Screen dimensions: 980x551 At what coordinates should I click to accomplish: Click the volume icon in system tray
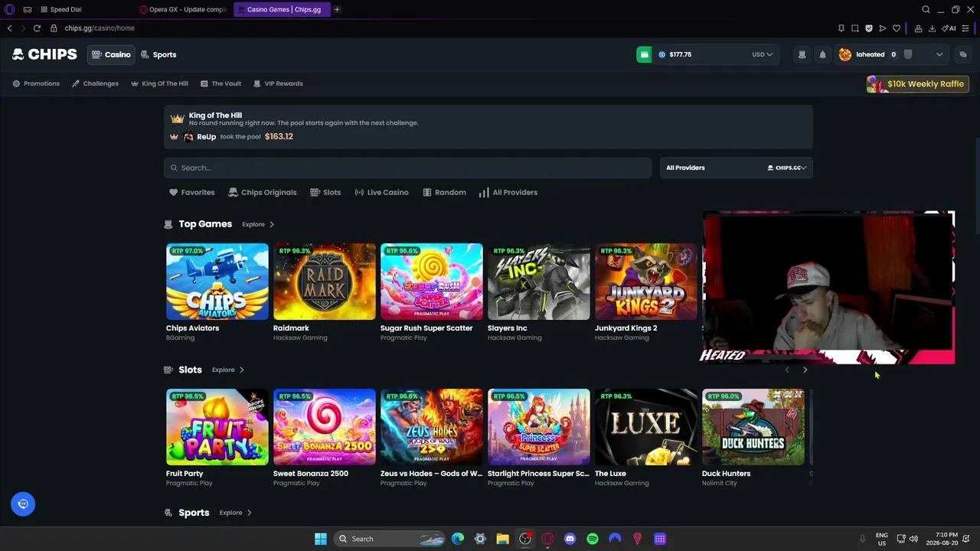point(913,539)
